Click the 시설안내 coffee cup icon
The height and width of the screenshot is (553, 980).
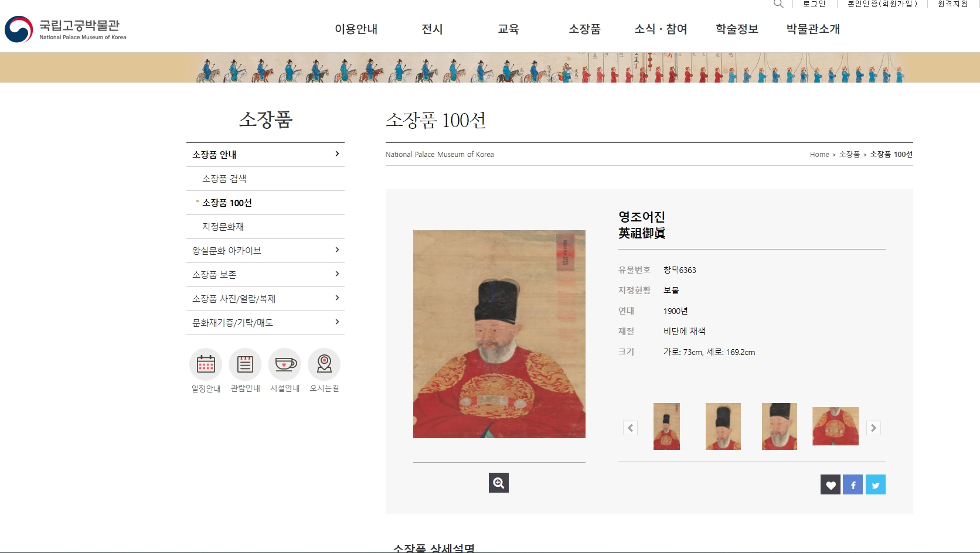(285, 364)
